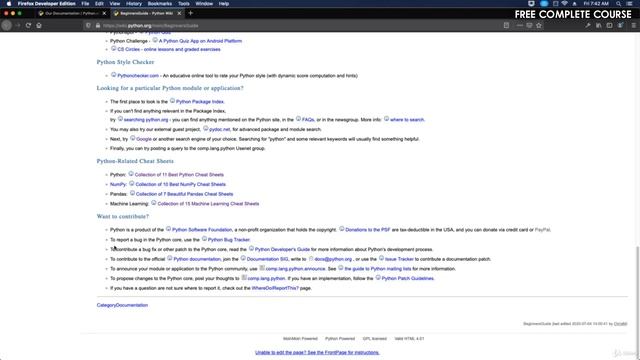Screen dimensions: 640x360
Task: Reload the current page
Action: (28, 25)
